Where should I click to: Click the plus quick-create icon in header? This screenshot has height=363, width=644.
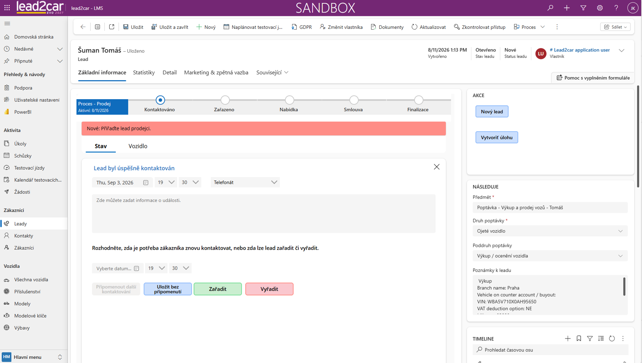click(x=567, y=8)
